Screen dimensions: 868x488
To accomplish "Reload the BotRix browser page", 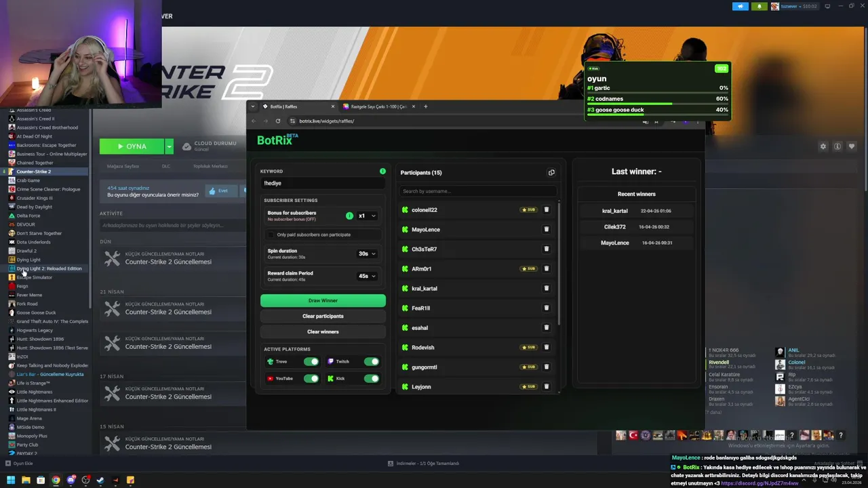I will 278,121.
